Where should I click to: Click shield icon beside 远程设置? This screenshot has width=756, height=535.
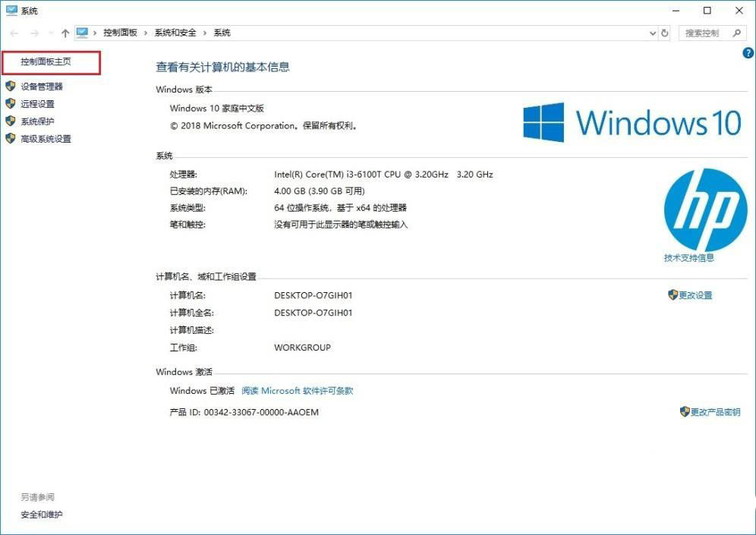(10, 104)
